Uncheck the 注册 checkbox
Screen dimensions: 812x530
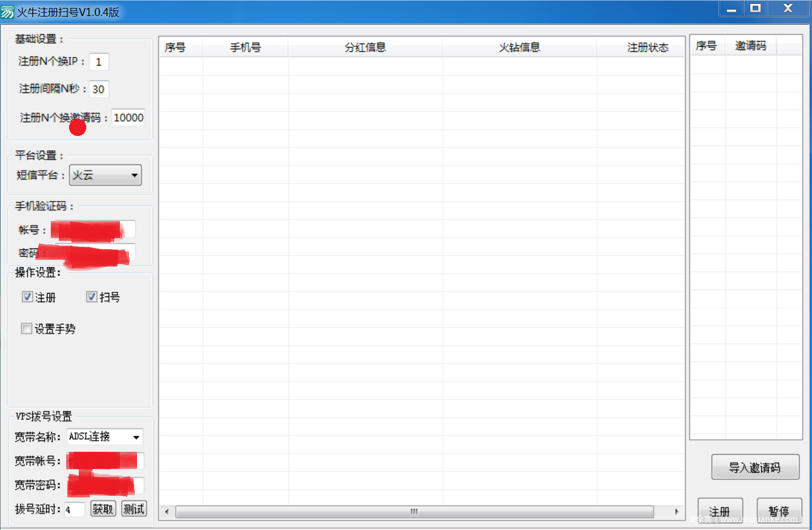[27, 297]
